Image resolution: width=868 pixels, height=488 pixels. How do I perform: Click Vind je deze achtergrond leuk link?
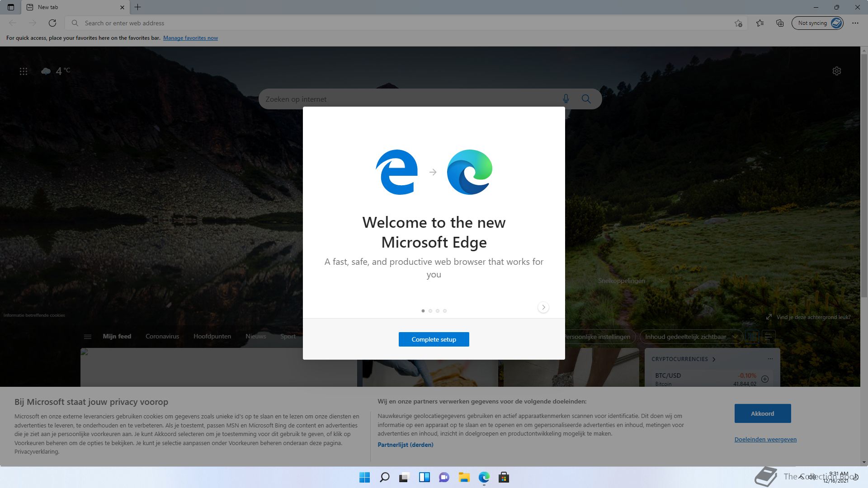coord(808,317)
